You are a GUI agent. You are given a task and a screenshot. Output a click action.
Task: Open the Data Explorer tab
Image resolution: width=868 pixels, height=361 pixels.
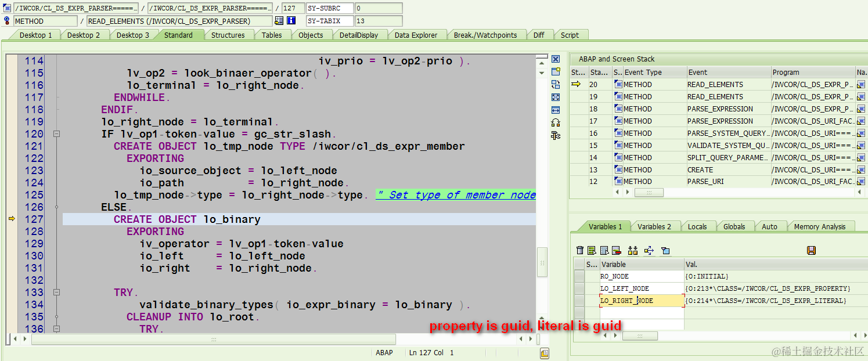pos(416,35)
